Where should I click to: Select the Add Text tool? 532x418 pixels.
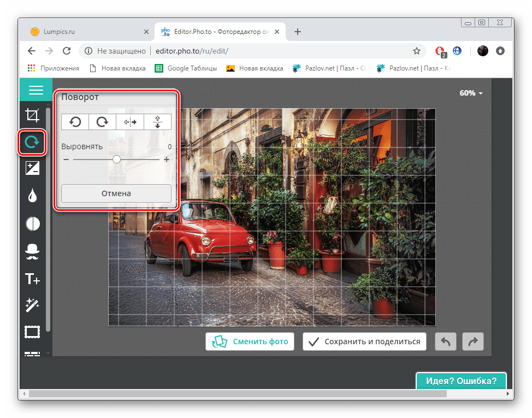point(33,279)
